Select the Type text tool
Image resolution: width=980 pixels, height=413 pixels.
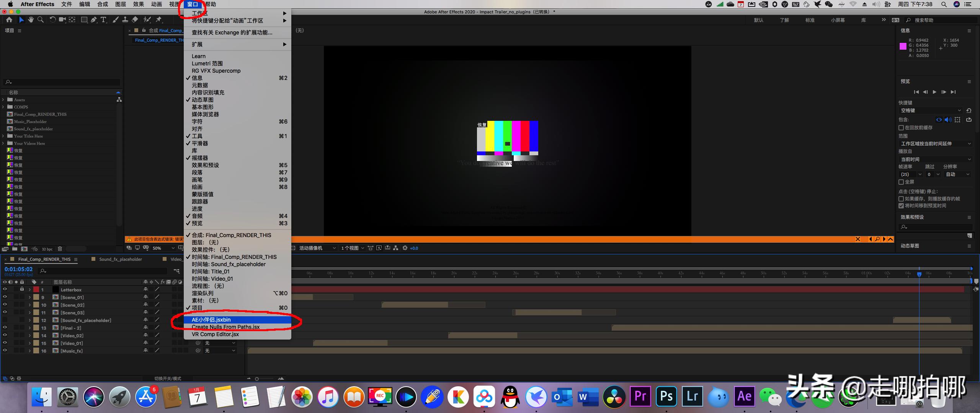103,20
